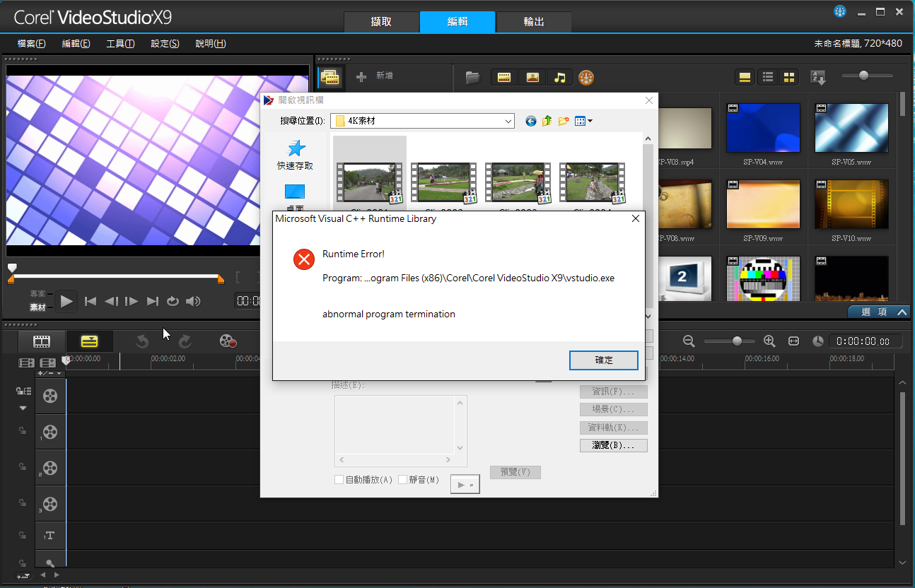Click the import media files folder icon

pos(473,77)
